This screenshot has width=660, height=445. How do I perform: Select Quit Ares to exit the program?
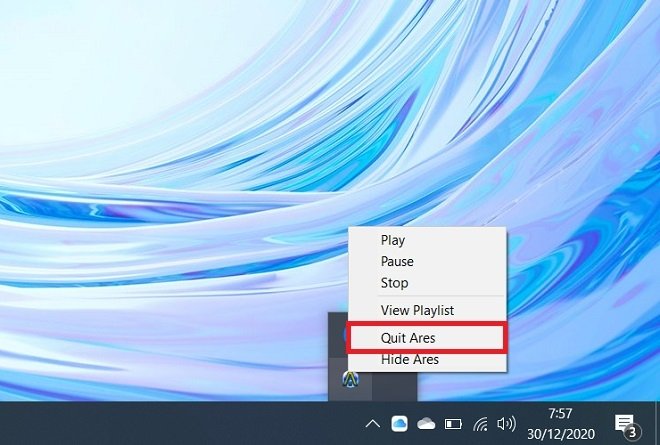(427, 338)
